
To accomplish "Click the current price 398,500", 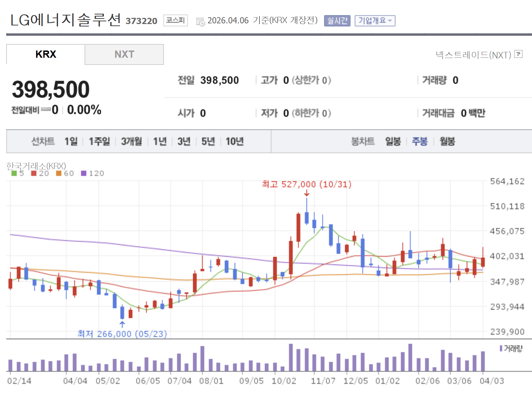I will coord(51,89).
